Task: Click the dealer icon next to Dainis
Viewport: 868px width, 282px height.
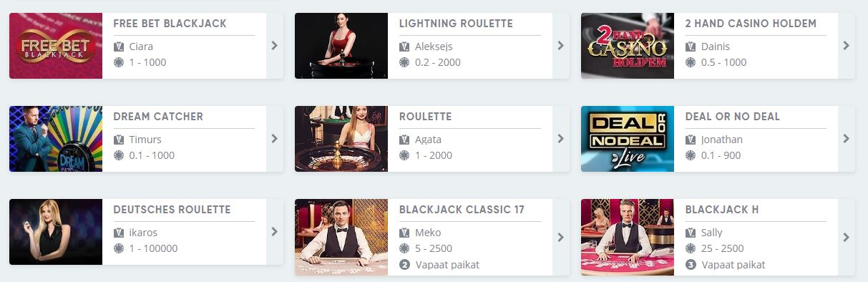Action: [x=691, y=47]
